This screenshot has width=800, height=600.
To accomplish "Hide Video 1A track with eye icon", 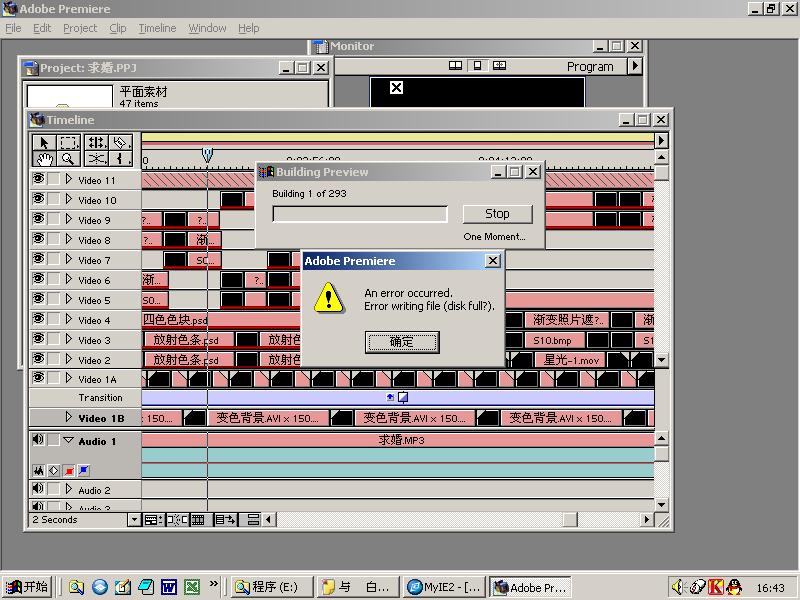I will tap(38, 378).
